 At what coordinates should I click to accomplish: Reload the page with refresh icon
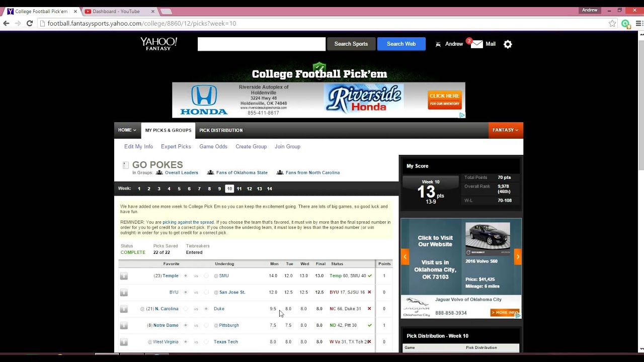(x=30, y=23)
